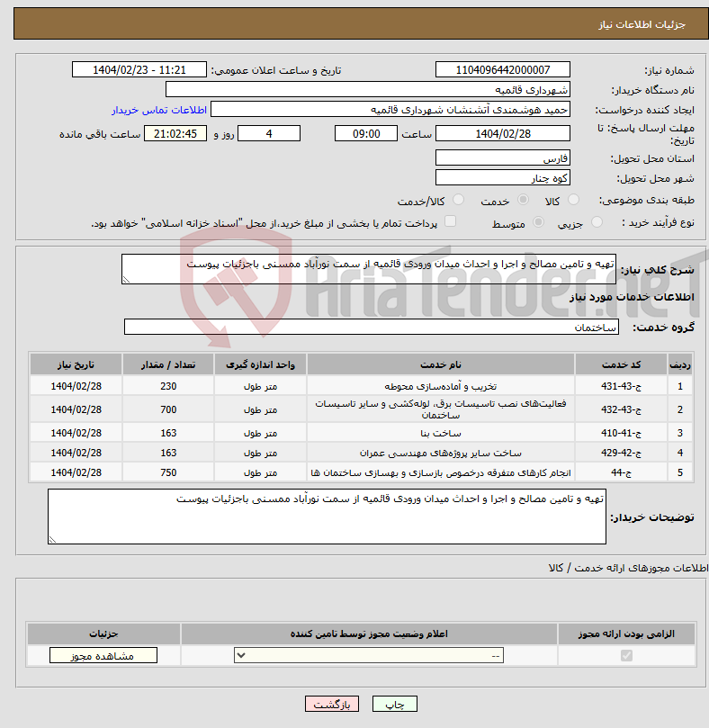The image size is (709, 728).
Task: Click the deadline hour field 09:00
Action: 366,134
